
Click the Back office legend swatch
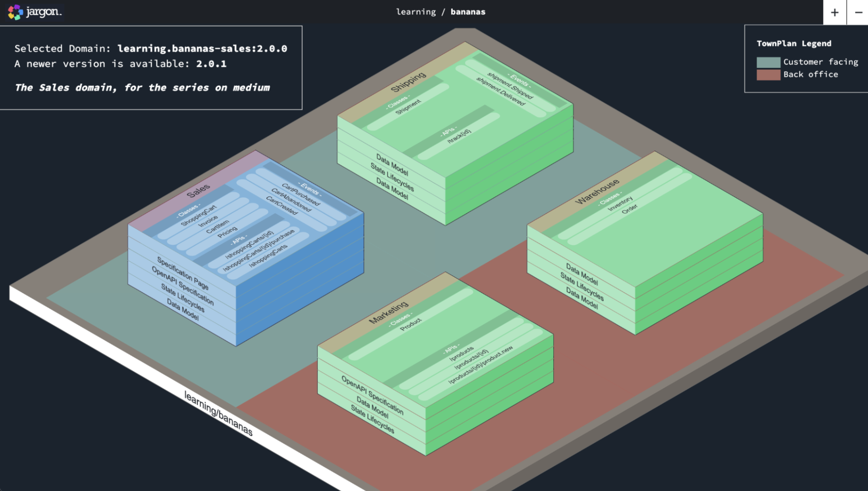click(x=768, y=75)
